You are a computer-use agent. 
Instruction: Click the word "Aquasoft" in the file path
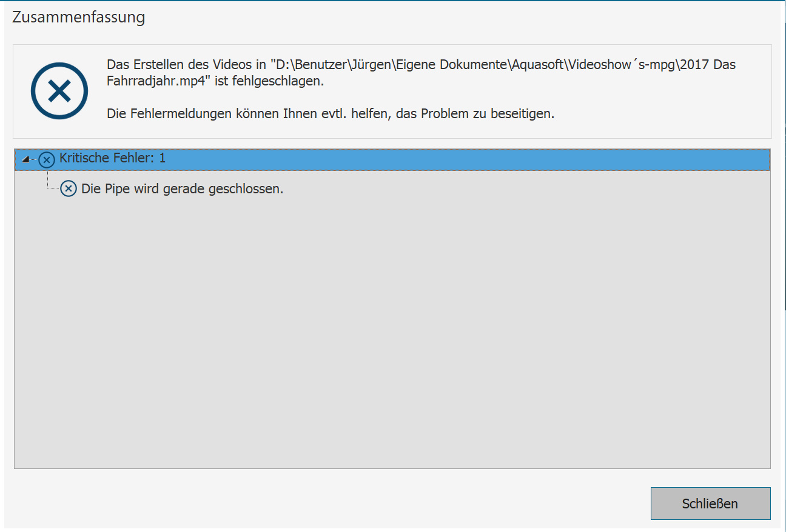click(537, 65)
